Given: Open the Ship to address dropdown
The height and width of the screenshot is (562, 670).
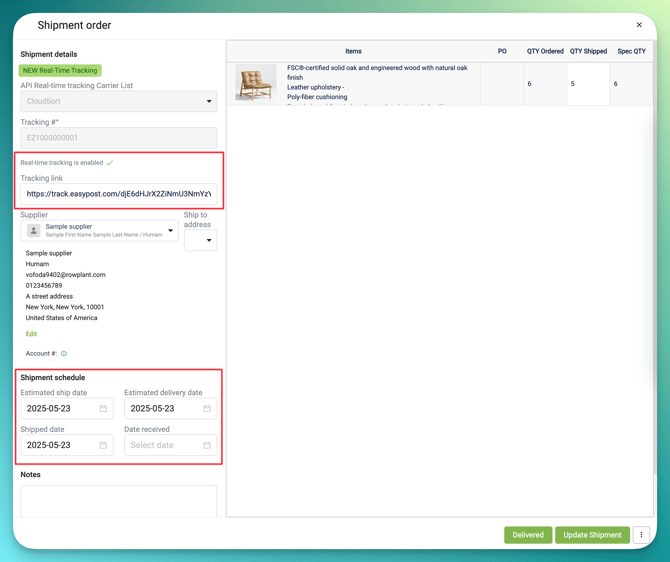Looking at the screenshot, I should (200, 240).
